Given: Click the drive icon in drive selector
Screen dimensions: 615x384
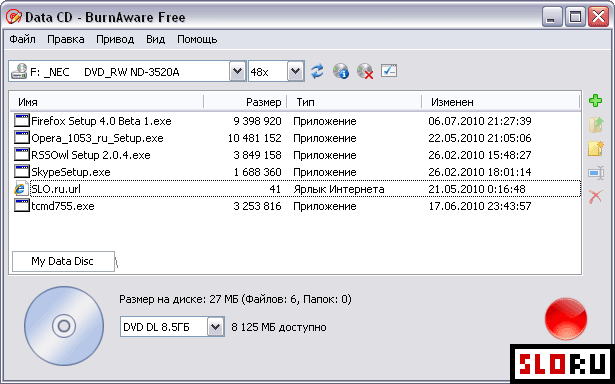Looking at the screenshot, I should point(19,71).
